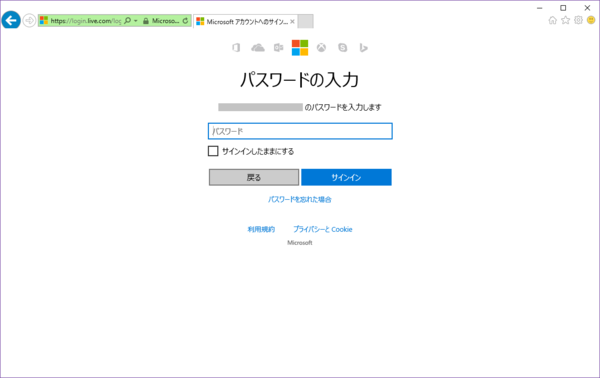Click the Bing icon in the service row
Viewport: 600px width, 378px height.
(x=364, y=48)
